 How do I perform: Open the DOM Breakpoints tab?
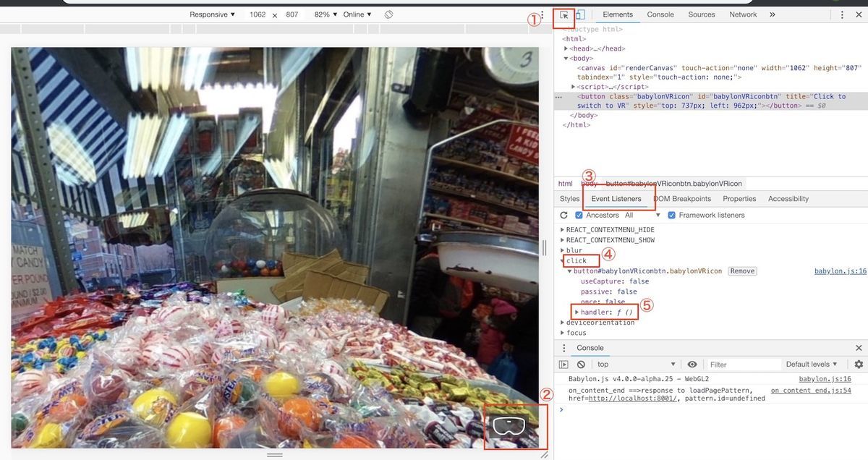(x=682, y=199)
